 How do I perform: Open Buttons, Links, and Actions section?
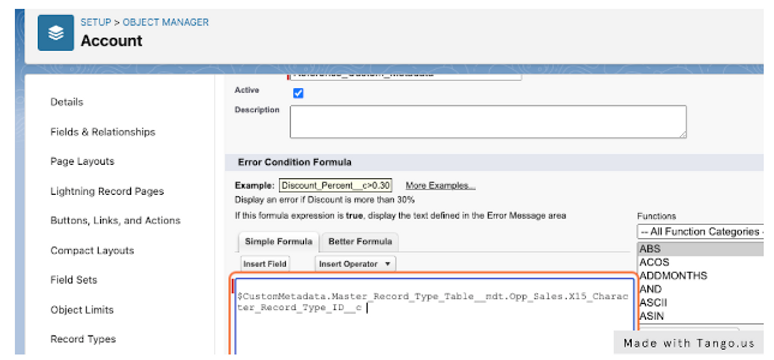[116, 221]
